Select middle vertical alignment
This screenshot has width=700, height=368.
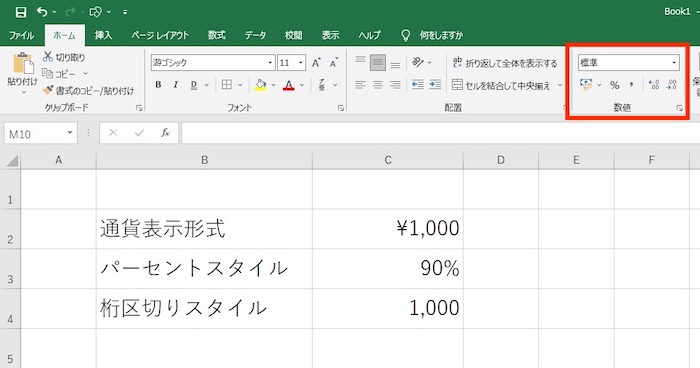(x=378, y=63)
